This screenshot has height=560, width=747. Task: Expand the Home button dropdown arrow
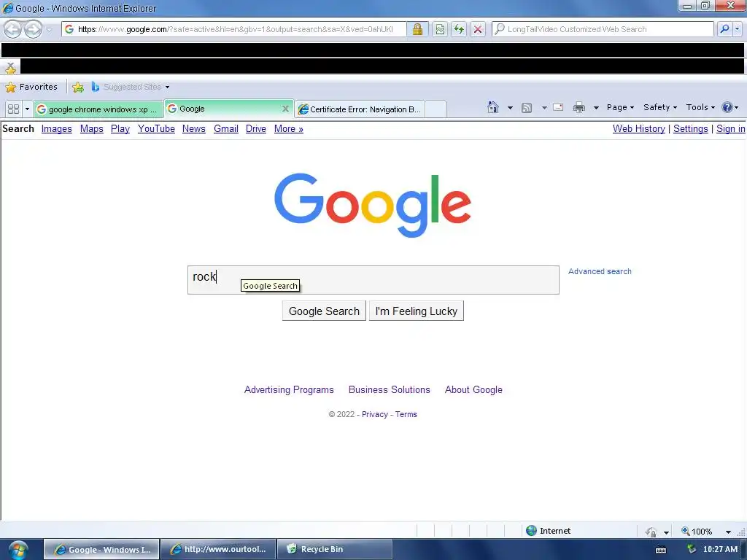510,108
